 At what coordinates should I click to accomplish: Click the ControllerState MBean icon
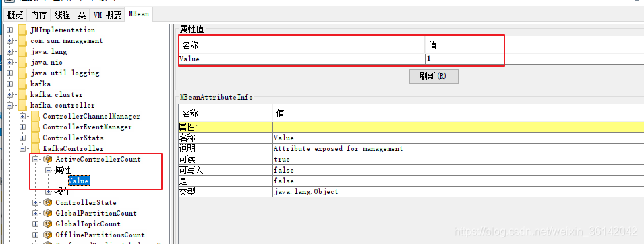pos(48,202)
